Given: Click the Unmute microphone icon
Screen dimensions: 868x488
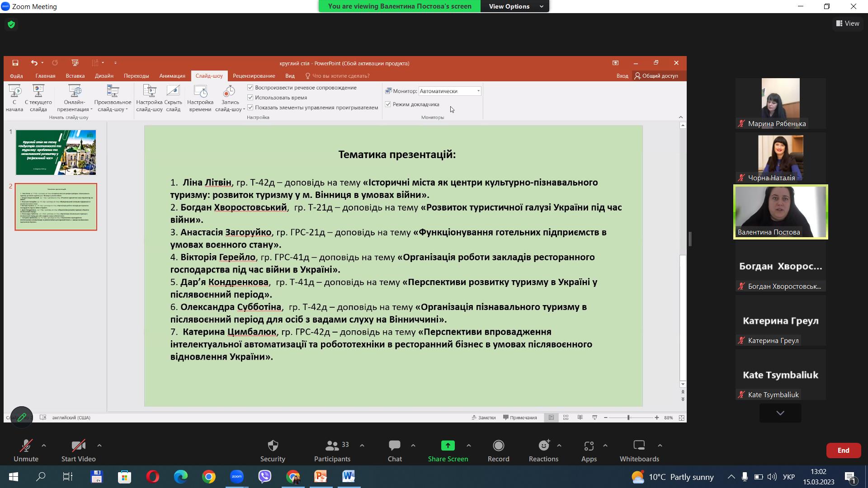Looking at the screenshot, I should (26, 446).
